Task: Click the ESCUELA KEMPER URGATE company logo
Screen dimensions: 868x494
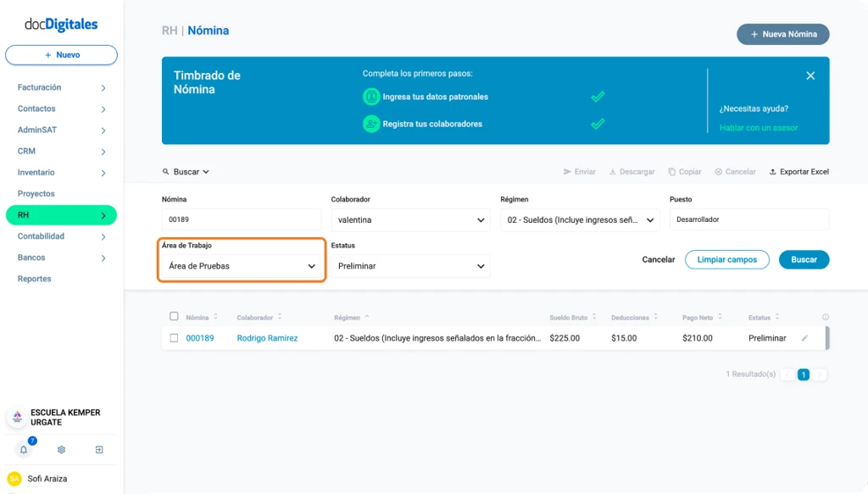Action: [18, 417]
